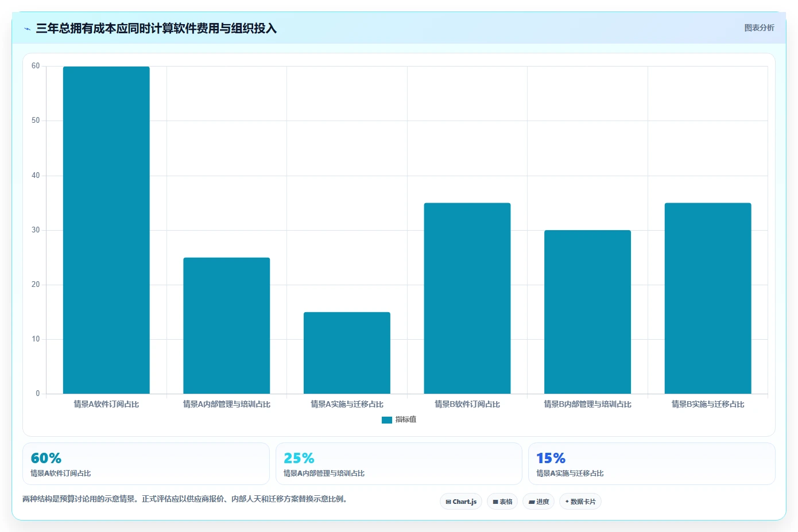Click the y-axis value 50
Image resolution: width=798 pixels, height=532 pixels.
click(x=36, y=121)
